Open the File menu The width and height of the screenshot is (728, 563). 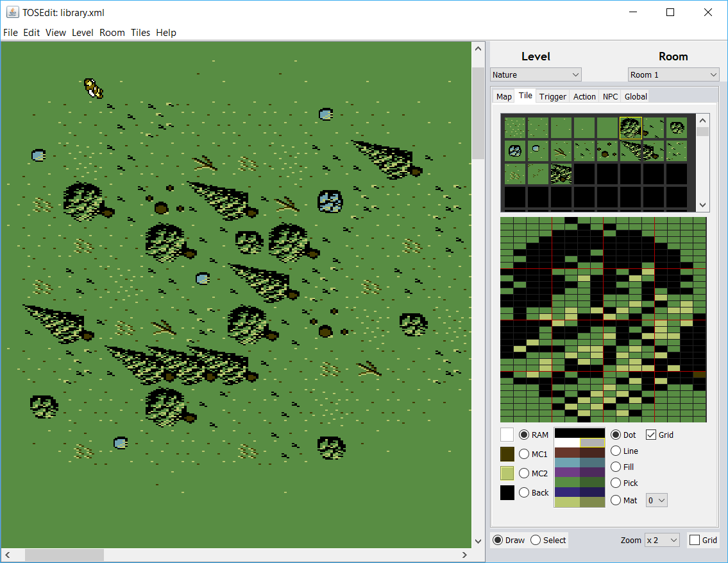point(10,33)
